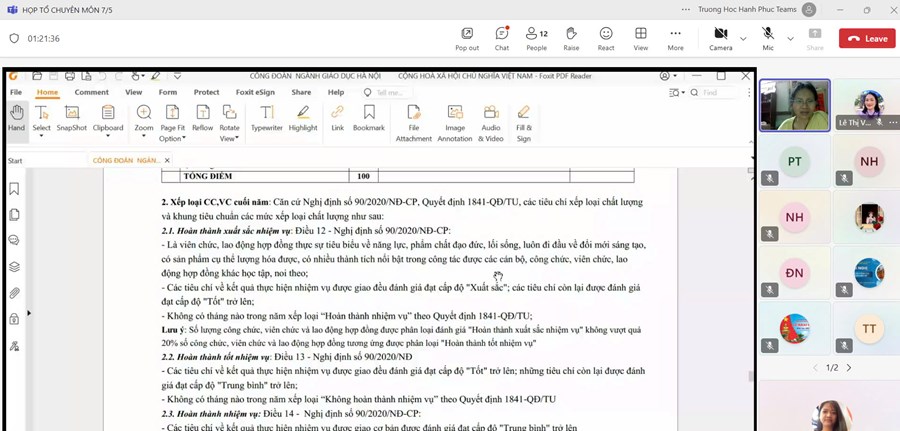Open the Page Fit Option dropdown

coord(172,128)
